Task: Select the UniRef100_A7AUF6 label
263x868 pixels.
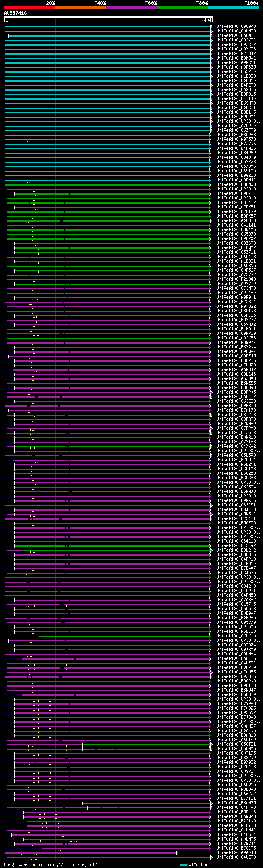Action: tap(236, 672)
